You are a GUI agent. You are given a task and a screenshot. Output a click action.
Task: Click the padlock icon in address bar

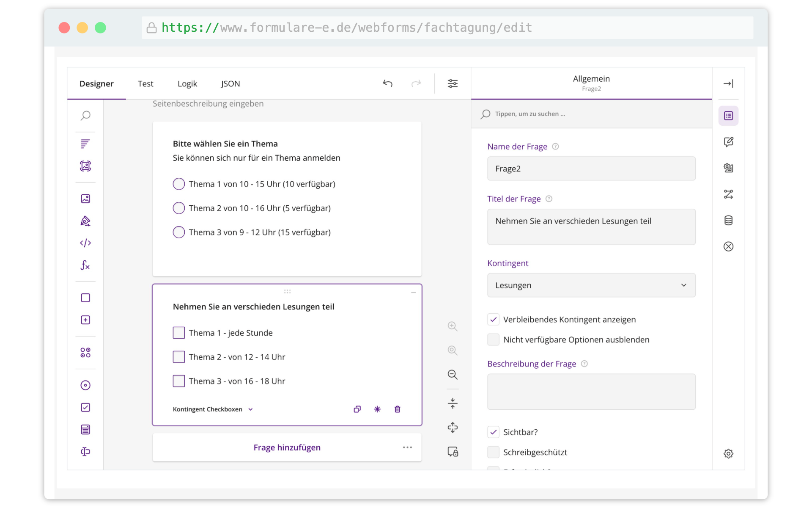tap(151, 28)
